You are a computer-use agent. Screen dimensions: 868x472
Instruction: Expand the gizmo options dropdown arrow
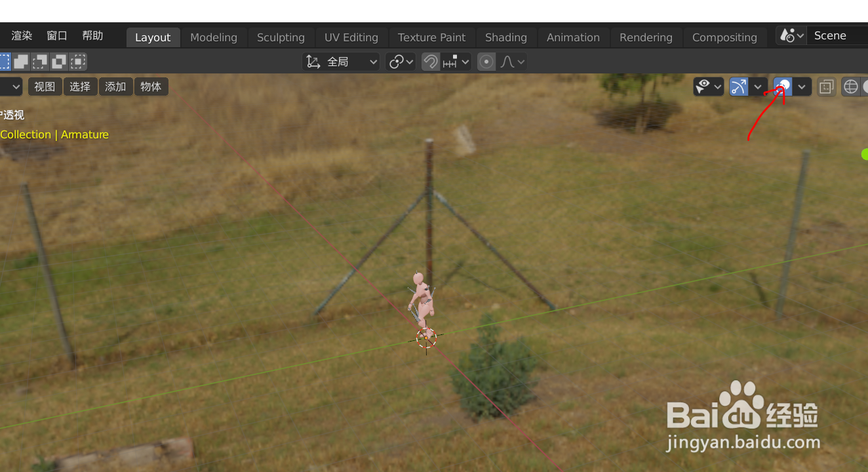[x=759, y=87]
